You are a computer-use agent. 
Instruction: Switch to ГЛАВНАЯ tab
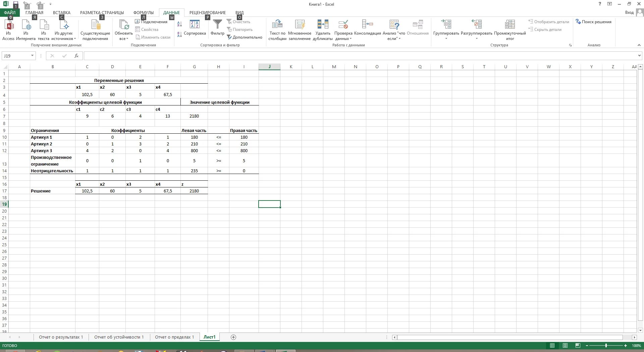click(34, 13)
